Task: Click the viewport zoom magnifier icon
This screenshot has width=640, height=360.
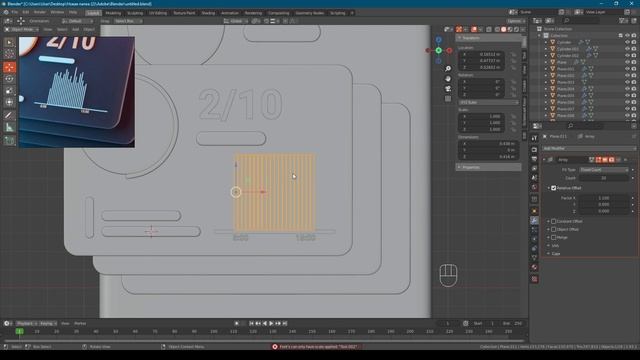Action: coord(448,69)
